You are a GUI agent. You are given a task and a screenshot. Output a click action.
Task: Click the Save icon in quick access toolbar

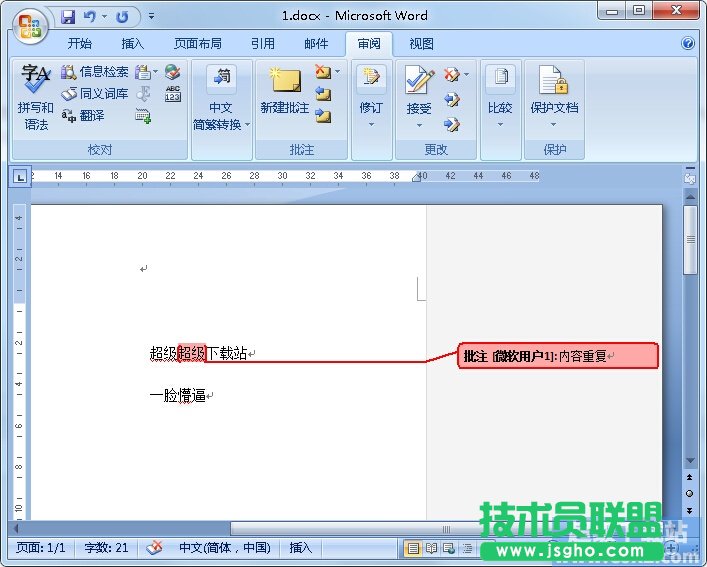coord(68,17)
